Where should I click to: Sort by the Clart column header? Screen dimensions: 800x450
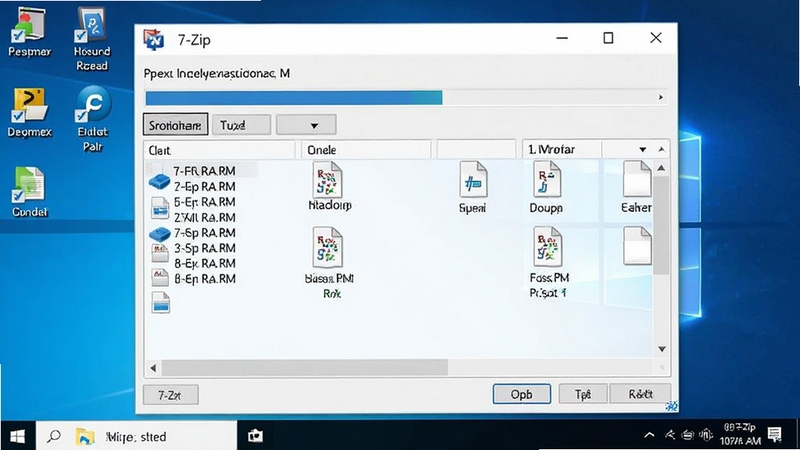click(219, 150)
